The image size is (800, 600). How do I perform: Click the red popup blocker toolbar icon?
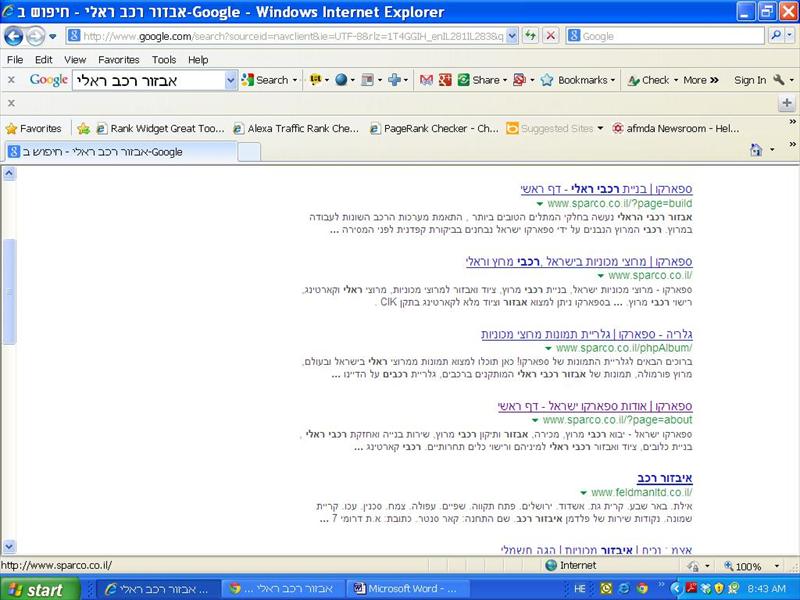[x=519, y=80]
